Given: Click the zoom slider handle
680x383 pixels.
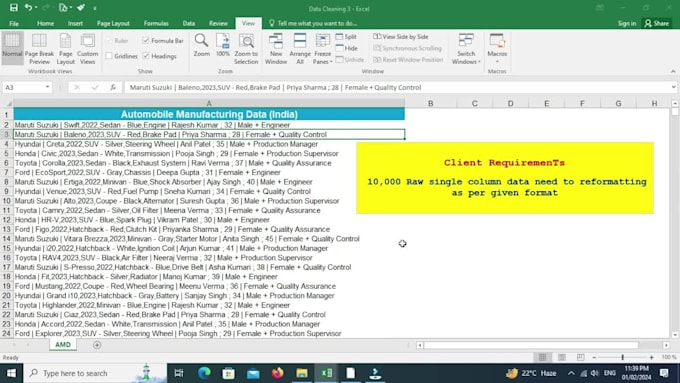Looking at the screenshot, I should (x=622, y=357).
